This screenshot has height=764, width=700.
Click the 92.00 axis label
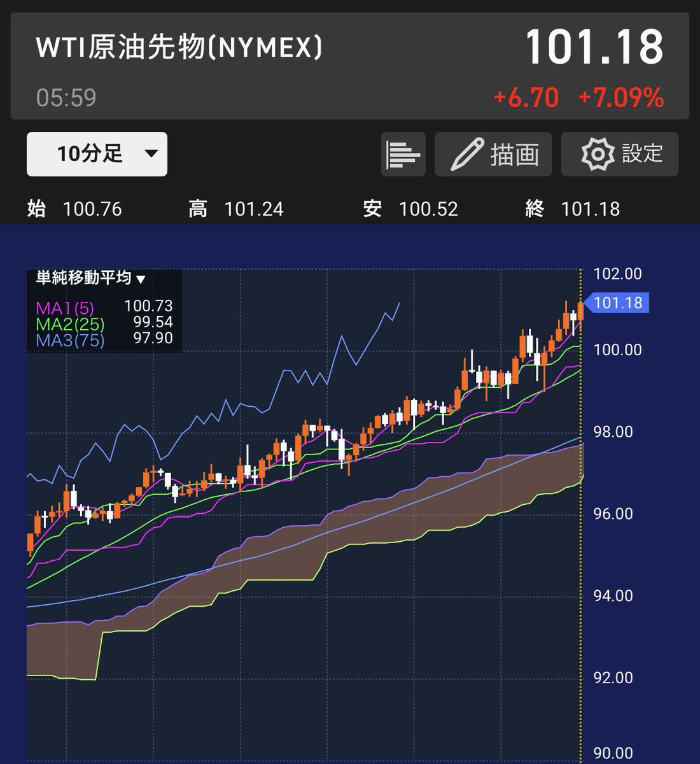pyautogui.click(x=613, y=677)
